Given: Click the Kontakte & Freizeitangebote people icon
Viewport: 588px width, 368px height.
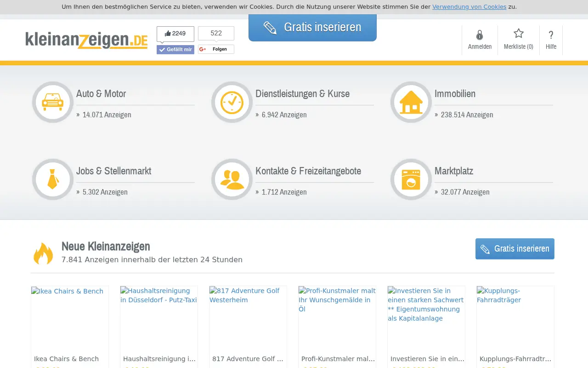Looking at the screenshot, I should (232, 179).
